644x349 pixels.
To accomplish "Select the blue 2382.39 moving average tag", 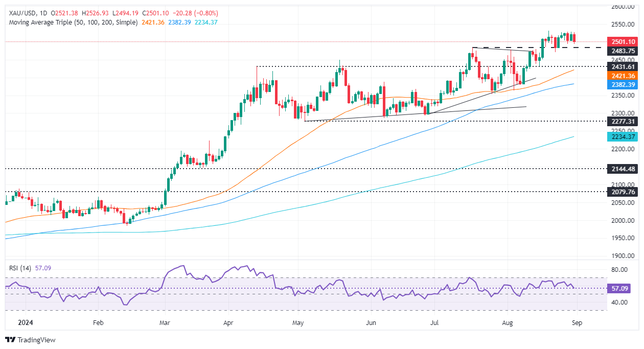I will coord(622,84).
